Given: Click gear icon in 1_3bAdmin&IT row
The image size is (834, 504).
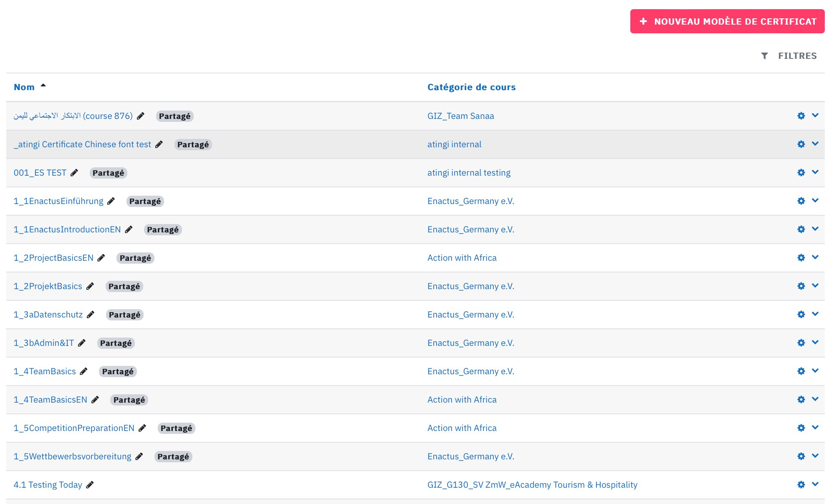Looking at the screenshot, I should (x=801, y=343).
